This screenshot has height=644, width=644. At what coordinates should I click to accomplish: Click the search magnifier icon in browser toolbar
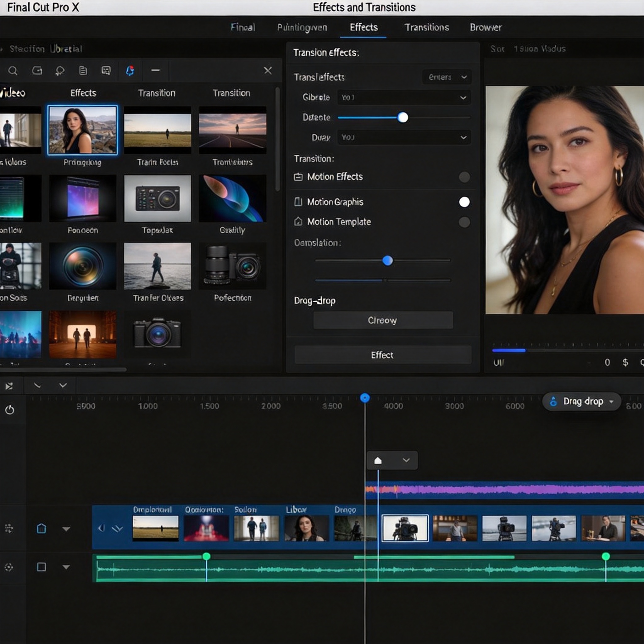click(13, 71)
